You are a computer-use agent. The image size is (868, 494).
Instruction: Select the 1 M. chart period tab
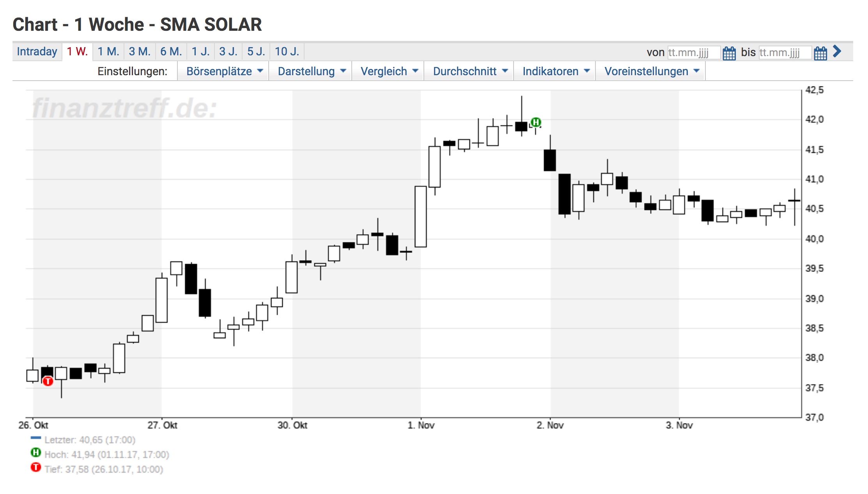click(x=108, y=51)
